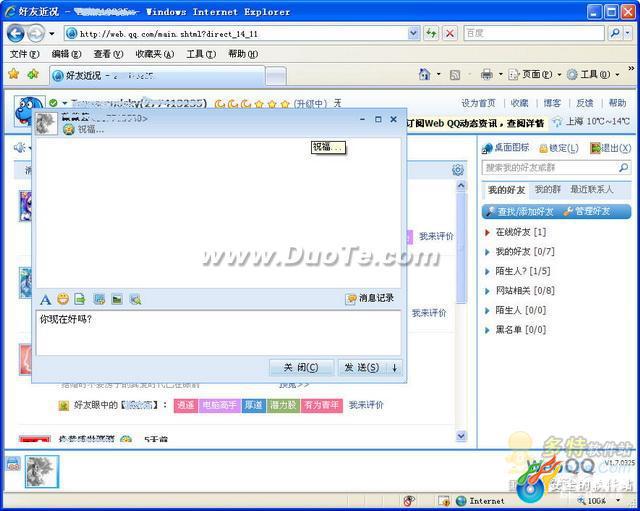Screen dimensions: 640x511
Task: Click the IE Back navigation button
Action: (x=16, y=33)
